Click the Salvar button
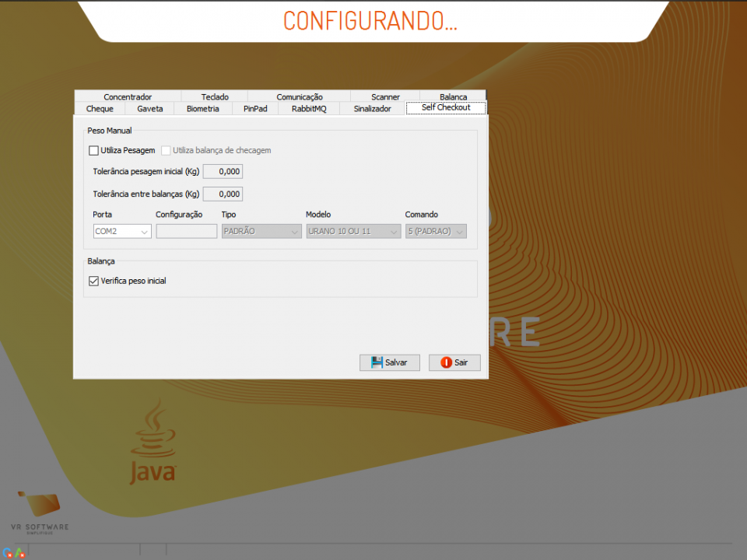Viewport: 747px width, 560px height. click(390, 362)
